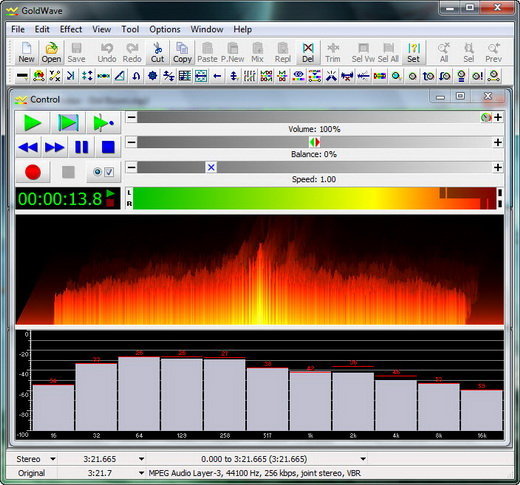Click the Copy toolbar icon

182,53
